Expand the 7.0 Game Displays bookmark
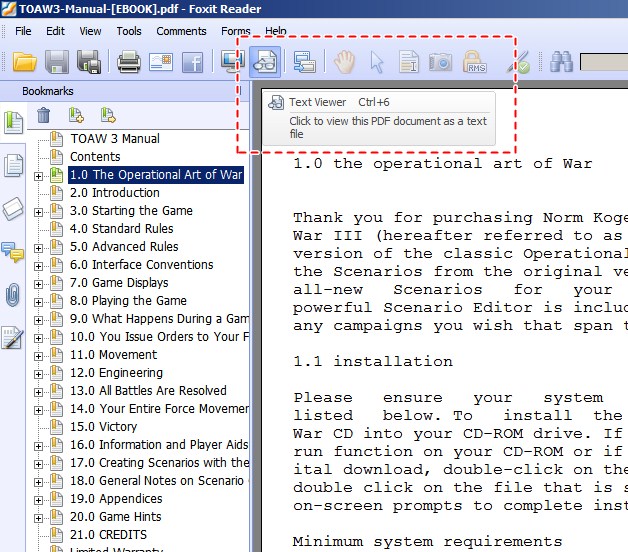The height and width of the screenshot is (552, 628). [38, 284]
